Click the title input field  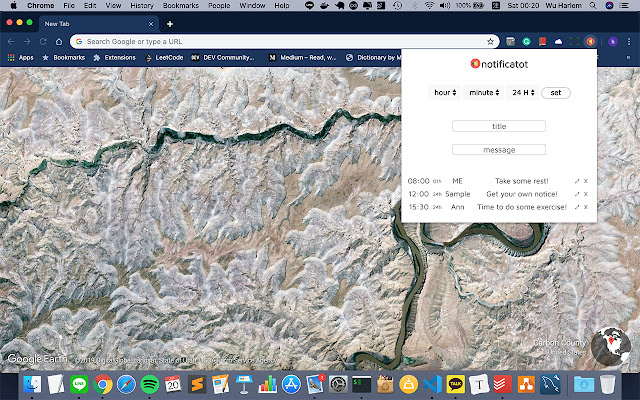click(x=499, y=126)
